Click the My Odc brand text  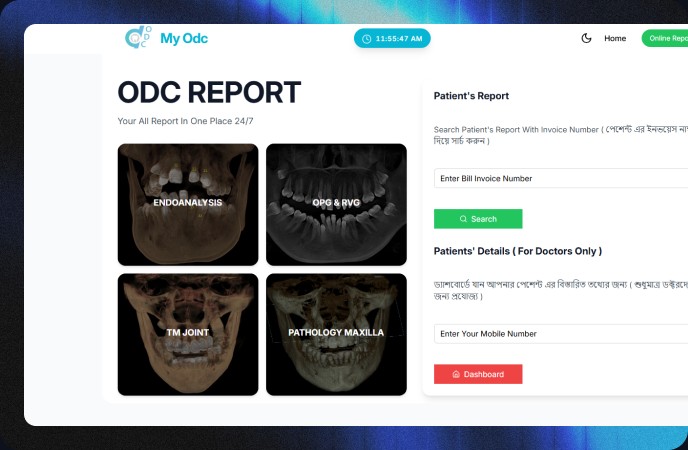184,39
